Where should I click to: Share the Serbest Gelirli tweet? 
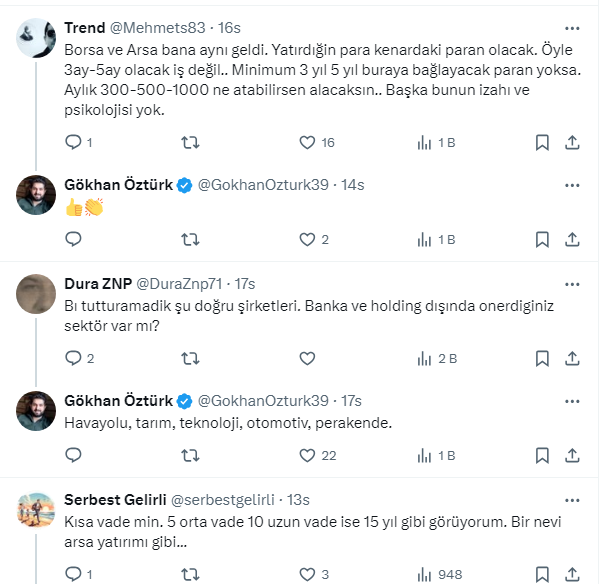click(x=573, y=574)
